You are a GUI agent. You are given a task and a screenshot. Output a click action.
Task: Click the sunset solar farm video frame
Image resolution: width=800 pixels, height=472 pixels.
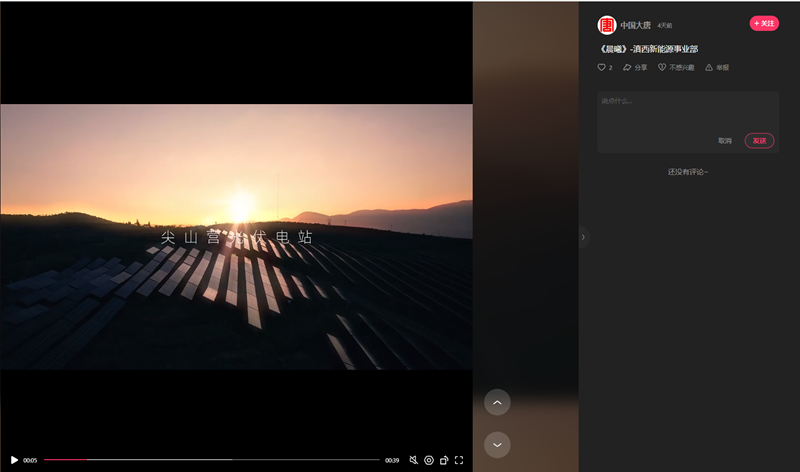[x=236, y=237]
